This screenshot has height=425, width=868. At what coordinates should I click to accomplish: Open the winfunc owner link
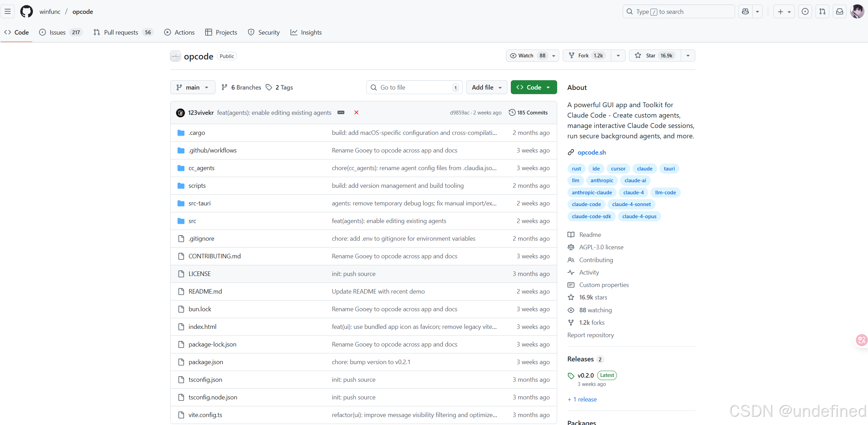50,11
